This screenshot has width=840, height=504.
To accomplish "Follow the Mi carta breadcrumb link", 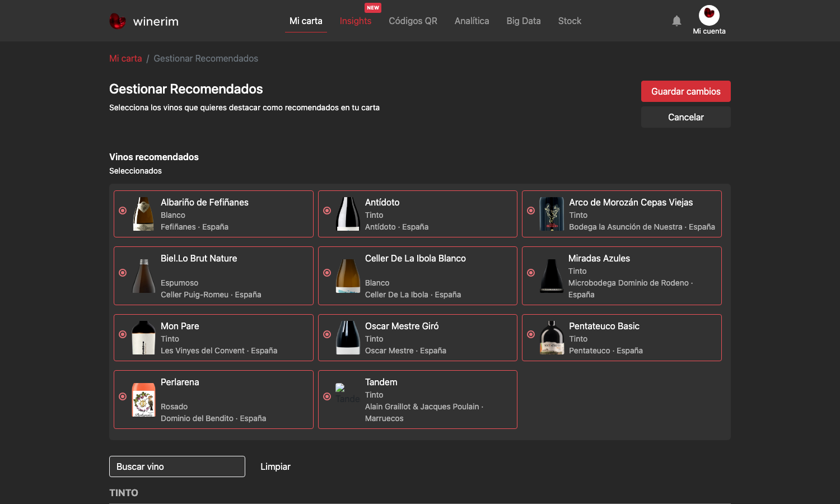I will point(125,58).
